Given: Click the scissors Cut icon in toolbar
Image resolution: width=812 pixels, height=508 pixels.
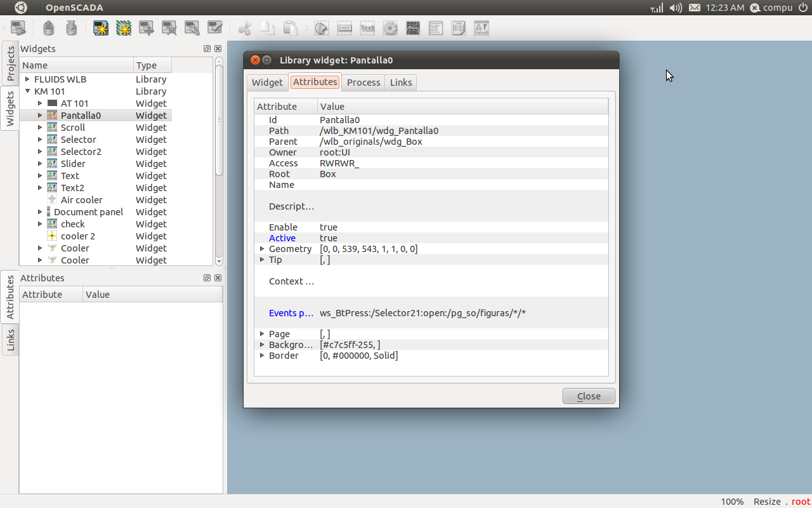Looking at the screenshot, I should (x=245, y=28).
